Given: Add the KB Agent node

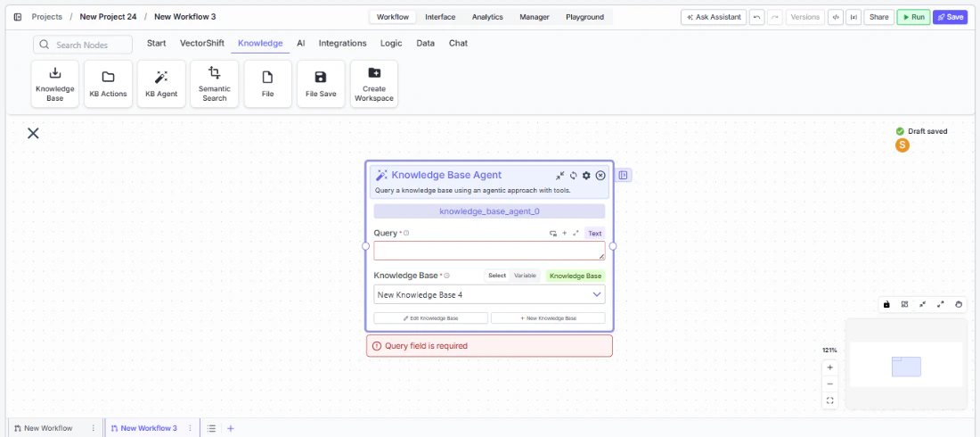Looking at the screenshot, I should (x=161, y=84).
